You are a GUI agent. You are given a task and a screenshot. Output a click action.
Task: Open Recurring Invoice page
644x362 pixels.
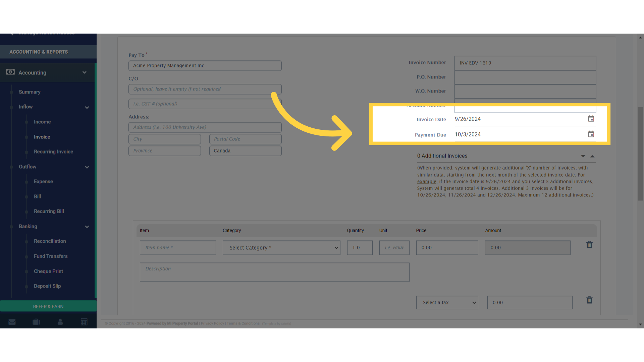pyautogui.click(x=53, y=152)
